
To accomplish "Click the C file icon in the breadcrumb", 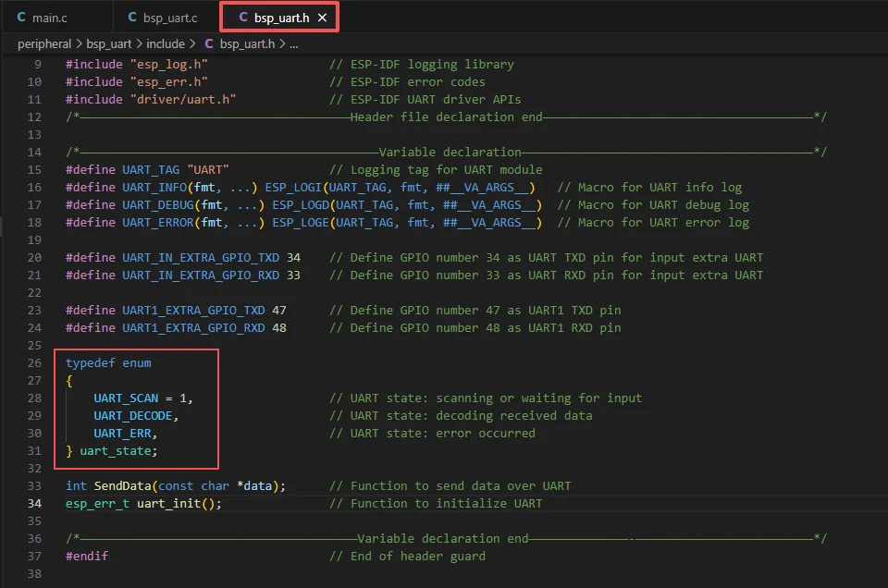I will click(x=208, y=43).
